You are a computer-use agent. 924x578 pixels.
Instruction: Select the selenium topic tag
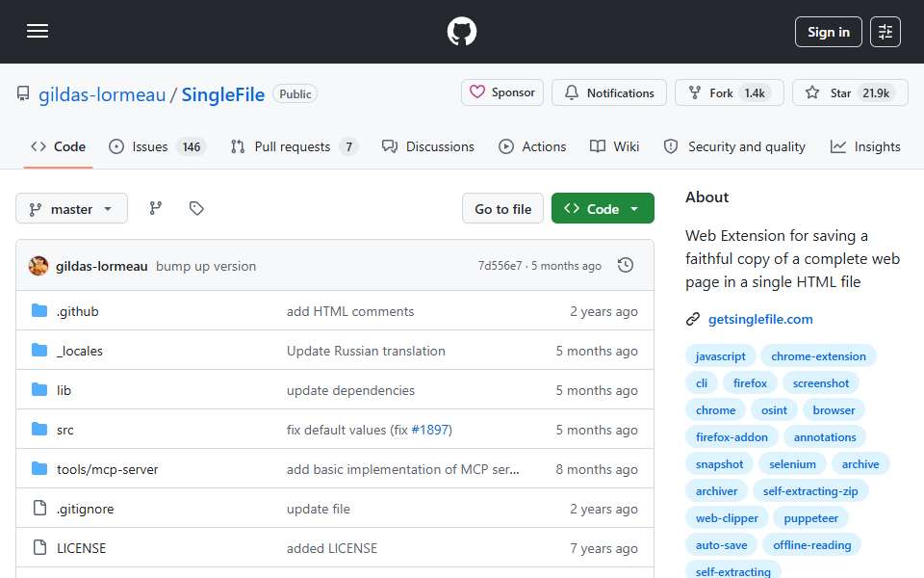pyautogui.click(x=792, y=464)
